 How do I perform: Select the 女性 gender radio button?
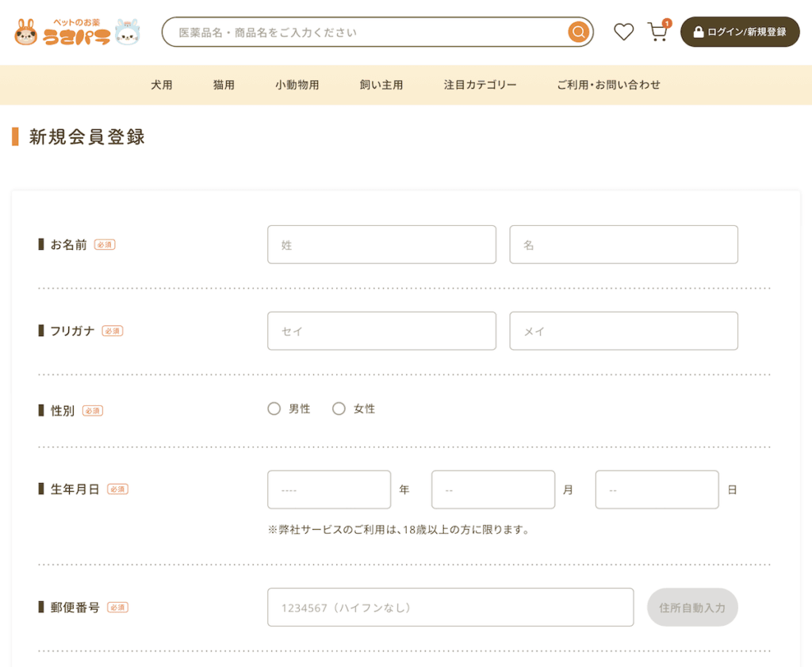[x=339, y=408]
